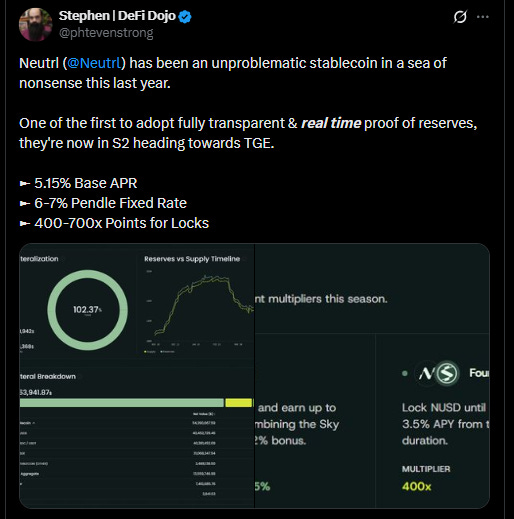Open the @phtevenstrong handle link

(106, 33)
